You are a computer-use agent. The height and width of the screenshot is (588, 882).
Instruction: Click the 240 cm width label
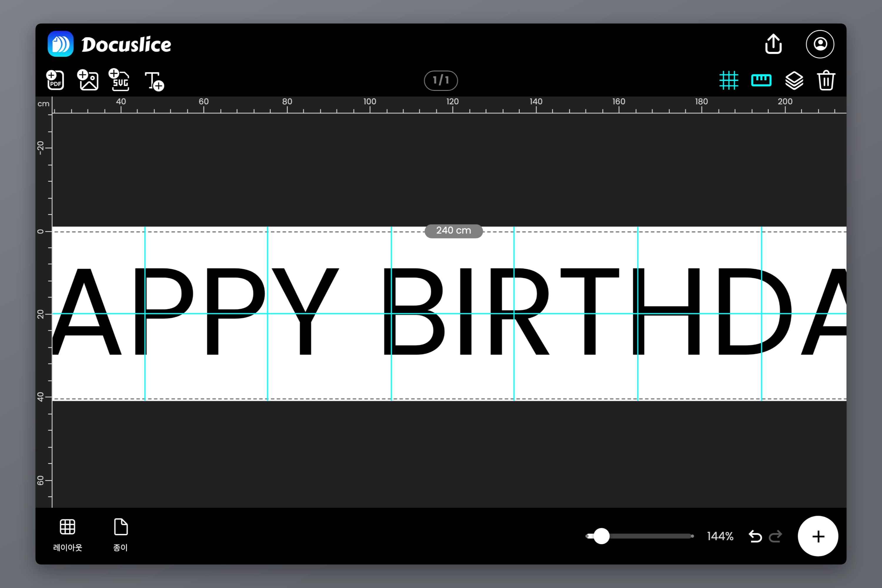[x=453, y=230]
